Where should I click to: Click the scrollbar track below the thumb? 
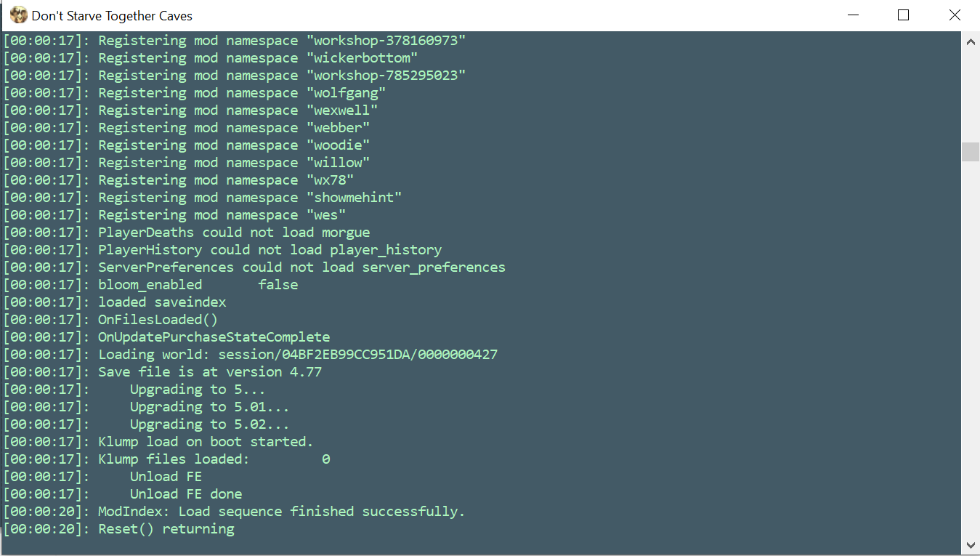point(971,349)
